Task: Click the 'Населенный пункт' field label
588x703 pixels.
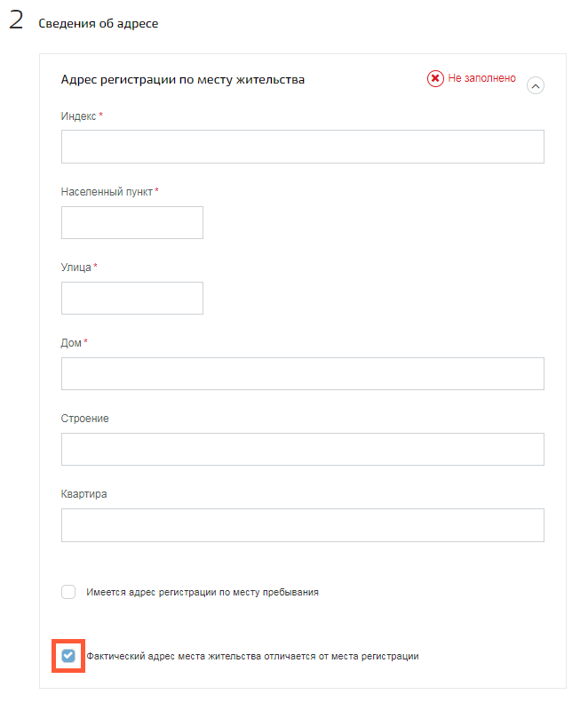Action: (x=107, y=192)
